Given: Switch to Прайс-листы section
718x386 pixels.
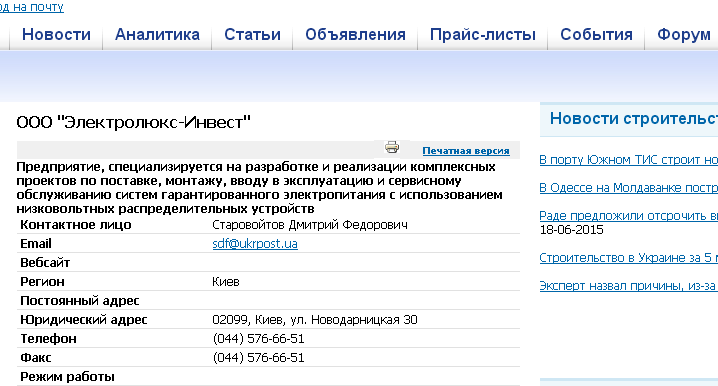Looking at the screenshot, I should coord(483,34).
